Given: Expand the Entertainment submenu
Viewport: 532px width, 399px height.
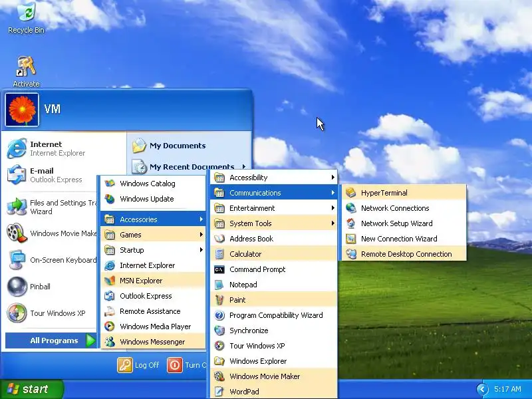Looking at the screenshot, I should point(273,208).
